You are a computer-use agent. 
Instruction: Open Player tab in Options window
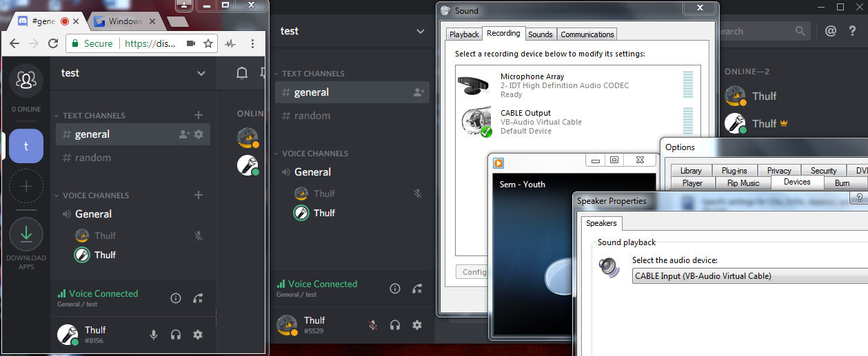click(692, 183)
